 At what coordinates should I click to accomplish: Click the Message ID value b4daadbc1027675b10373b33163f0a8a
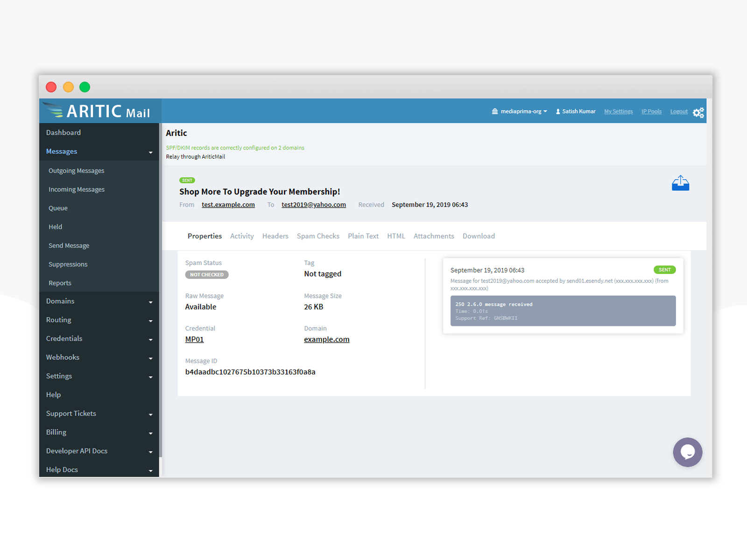click(x=250, y=372)
